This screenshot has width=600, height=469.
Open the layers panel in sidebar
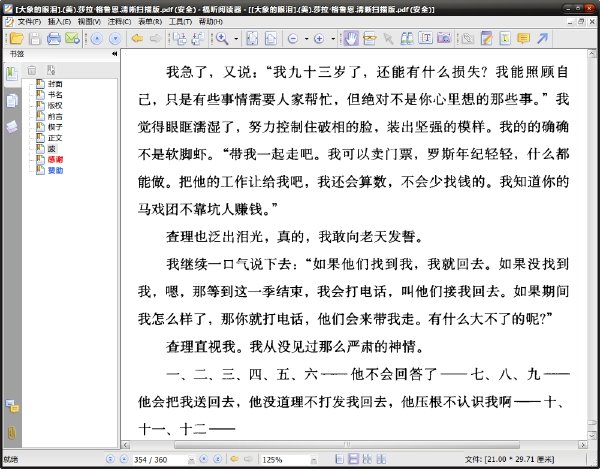tap(12, 127)
